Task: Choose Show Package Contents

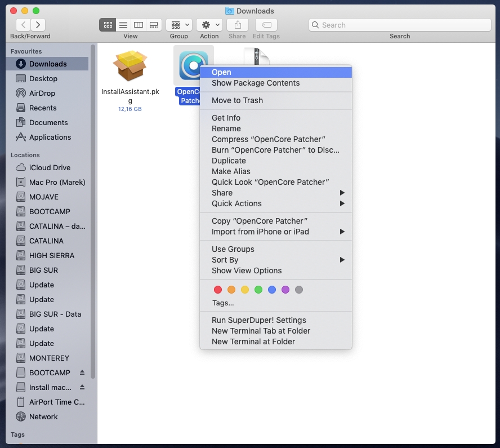Action: [x=276, y=83]
